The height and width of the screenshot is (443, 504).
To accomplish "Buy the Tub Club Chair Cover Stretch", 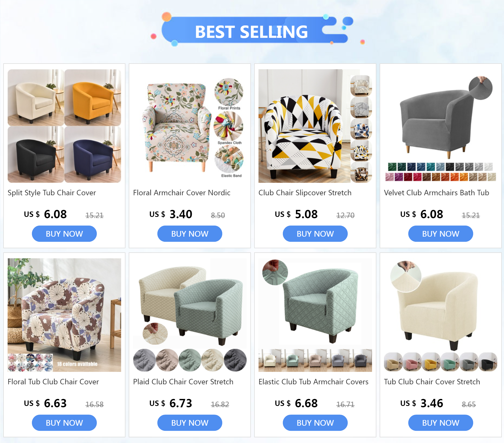I will (x=441, y=423).
